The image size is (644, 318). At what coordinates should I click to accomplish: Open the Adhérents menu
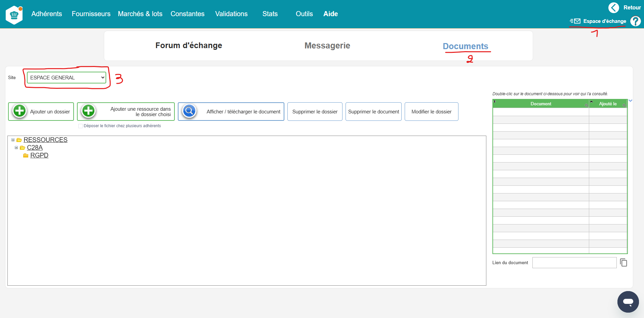tap(47, 14)
